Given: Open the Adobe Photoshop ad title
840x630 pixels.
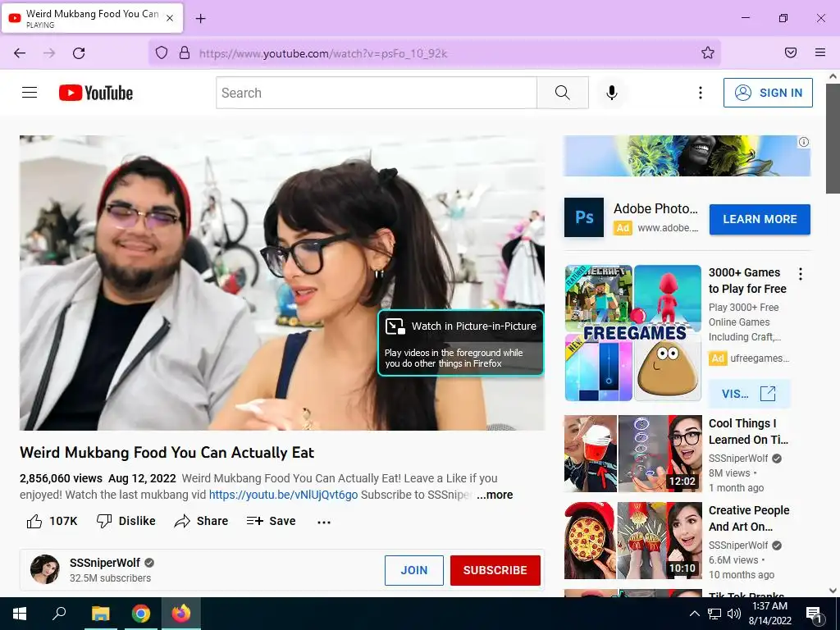Looking at the screenshot, I should tap(655, 208).
